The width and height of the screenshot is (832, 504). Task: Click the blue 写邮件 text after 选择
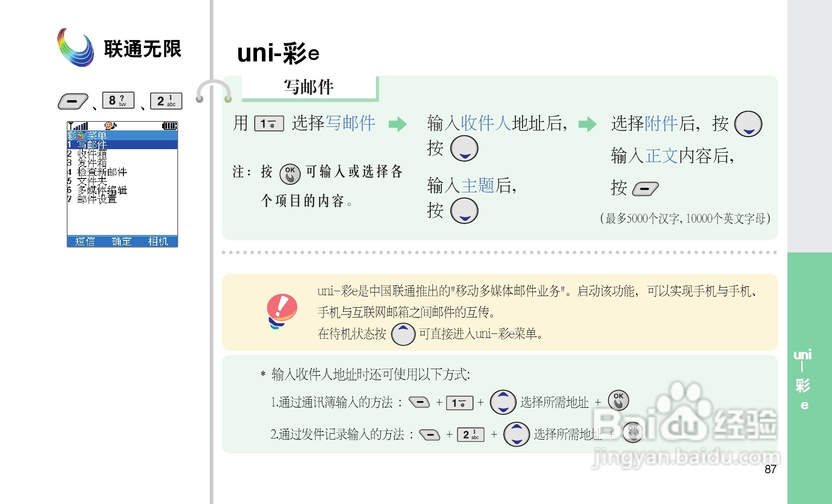(351, 123)
